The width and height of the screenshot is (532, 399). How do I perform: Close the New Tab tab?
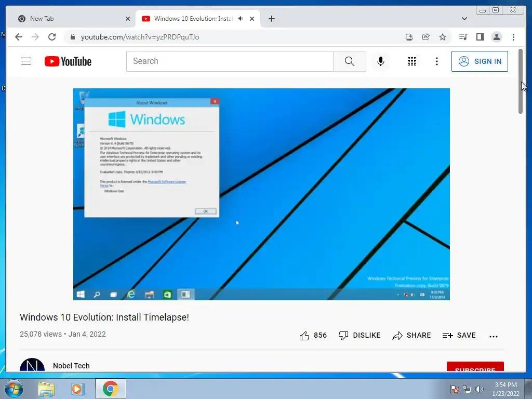pos(128,19)
